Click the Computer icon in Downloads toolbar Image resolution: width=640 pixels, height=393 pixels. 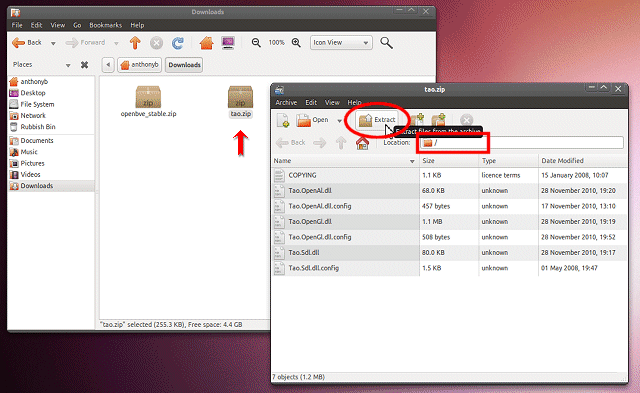(x=228, y=42)
